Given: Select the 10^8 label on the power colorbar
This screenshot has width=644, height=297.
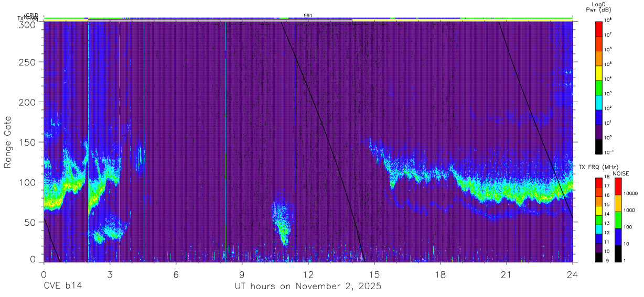Looking at the screenshot, I should [x=608, y=20].
